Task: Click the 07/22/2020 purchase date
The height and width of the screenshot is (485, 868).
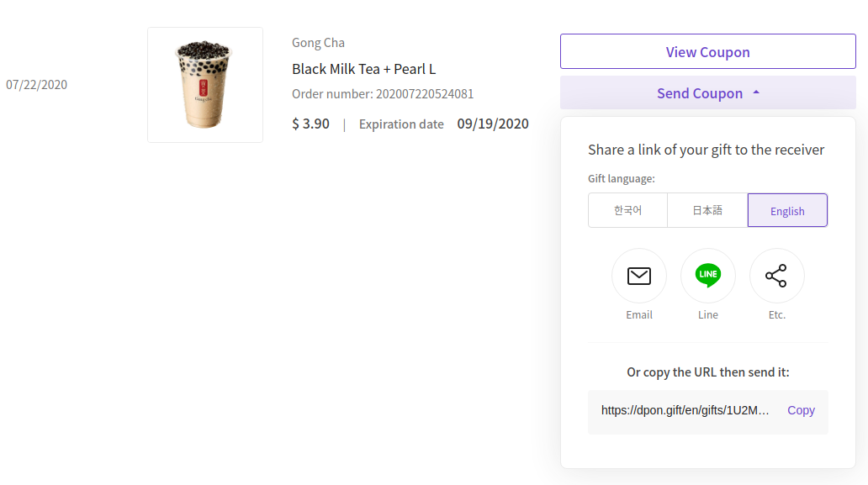Action: coord(36,85)
